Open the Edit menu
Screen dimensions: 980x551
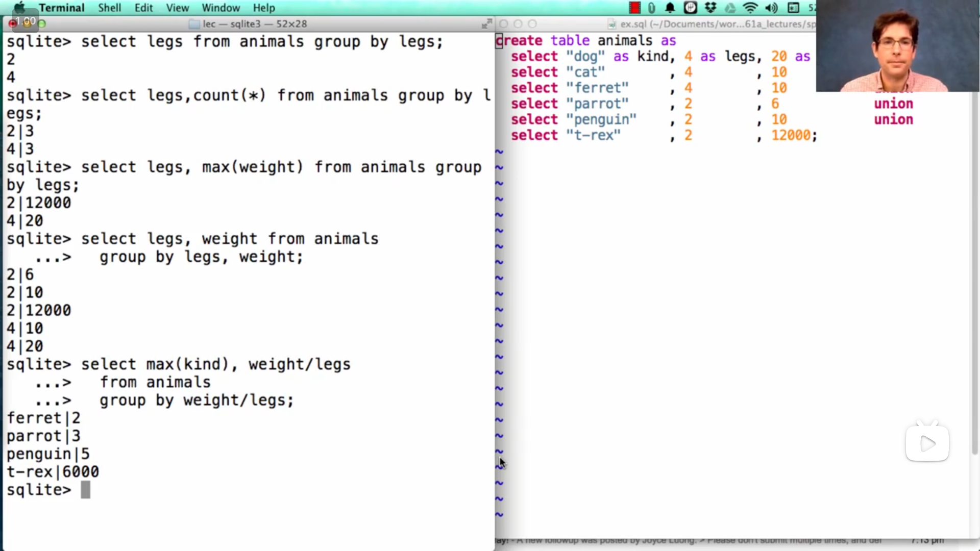tap(143, 8)
